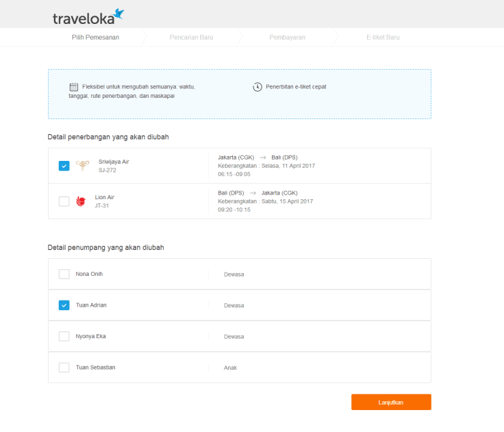The width and height of the screenshot is (504, 432).
Task: Open the Pencarian Baru step
Action: click(x=191, y=38)
